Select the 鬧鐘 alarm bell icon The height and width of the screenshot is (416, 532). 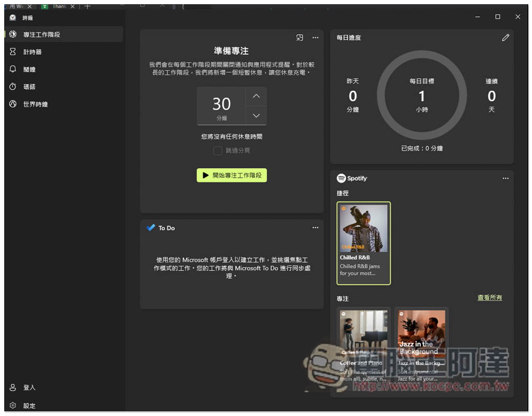click(13, 69)
